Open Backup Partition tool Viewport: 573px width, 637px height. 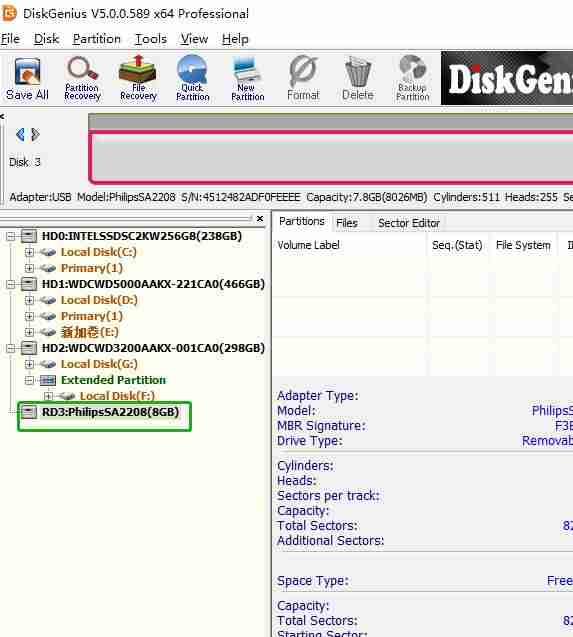tap(412, 78)
